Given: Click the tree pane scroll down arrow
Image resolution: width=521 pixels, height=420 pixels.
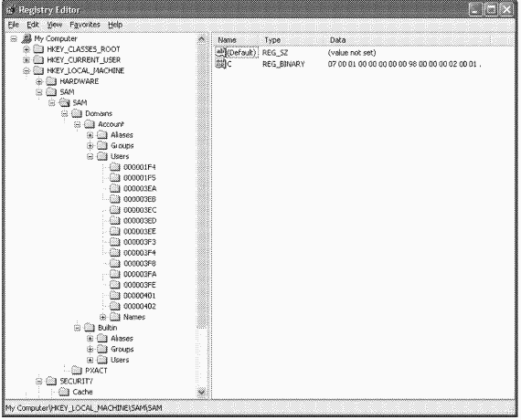Looking at the screenshot, I should (201, 392).
